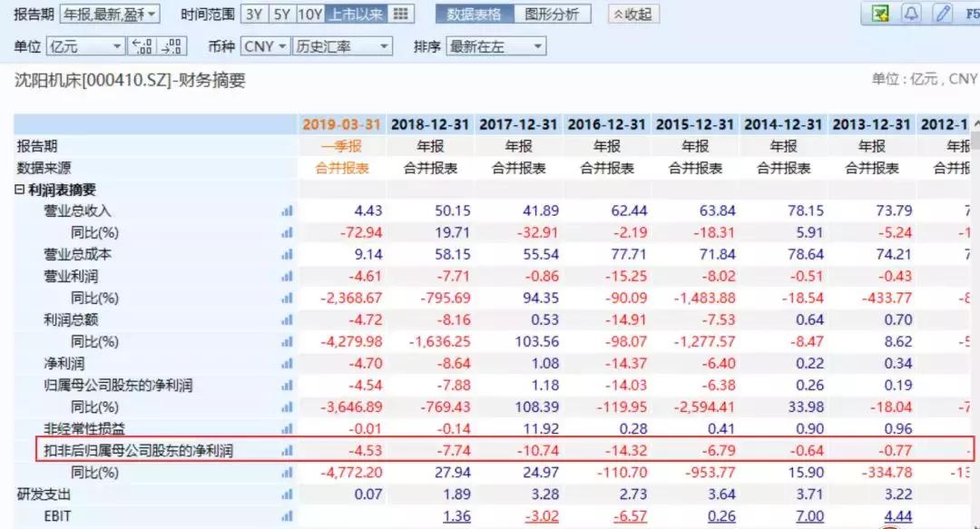Open chart icon for 扣非后归属母公司股东的净利润 row
The width and height of the screenshot is (980, 529).
[287, 451]
